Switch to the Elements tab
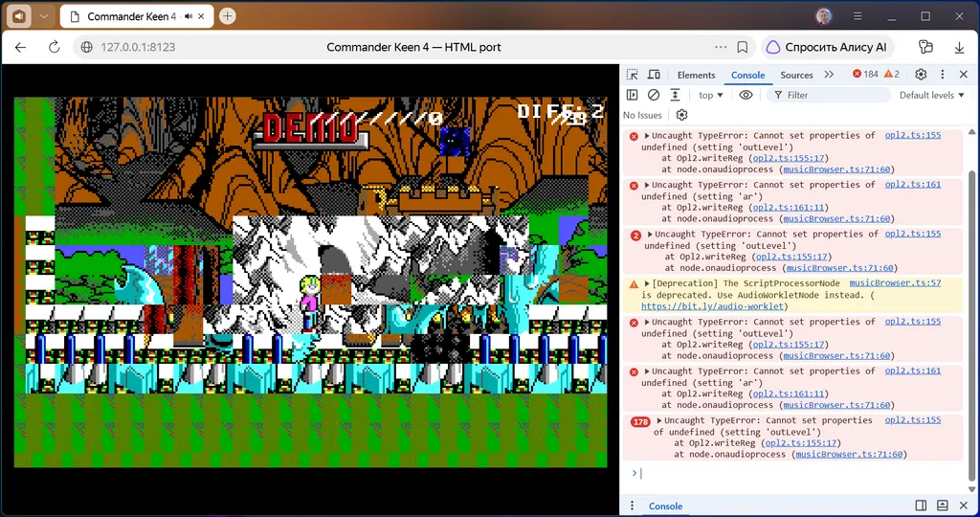This screenshot has width=980, height=517. (696, 75)
